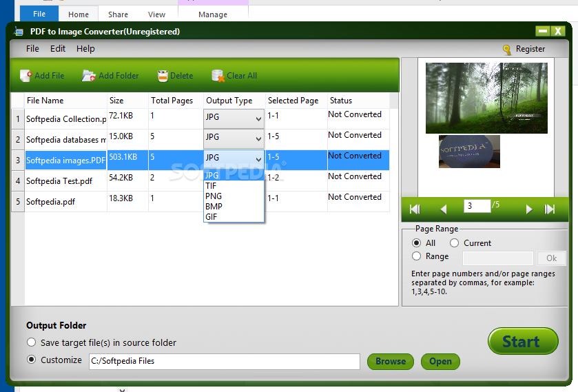This screenshot has height=392, width=578.
Task: Click the Size column header
Action: [x=127, y=101]
